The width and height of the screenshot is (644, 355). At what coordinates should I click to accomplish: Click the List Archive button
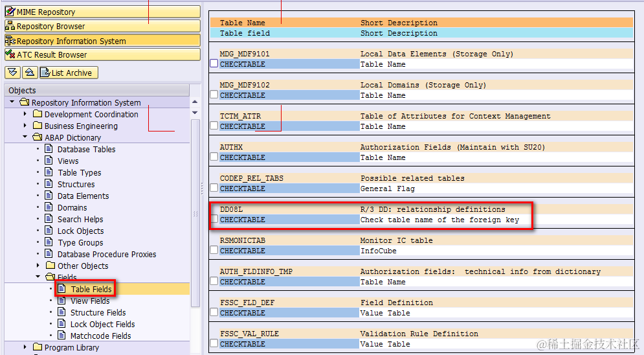[69, 73]
